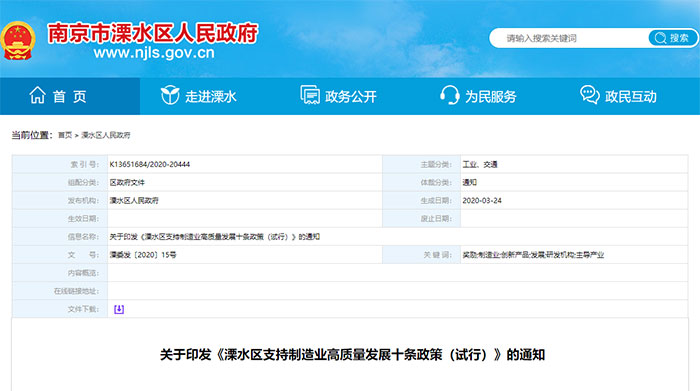This screenshot has width=700, height=391.
Task: Click the 主题分类 field label
Action: [x=436, y=164]
